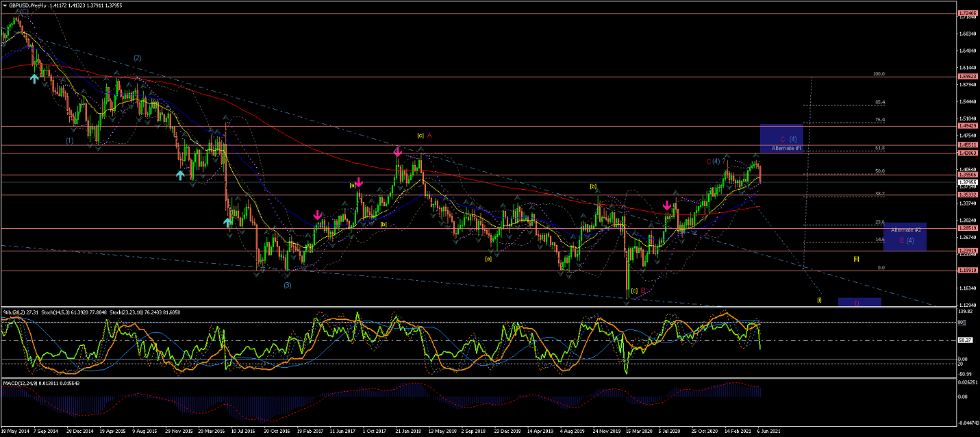Click the blue D box at chart bottom

(859, 302)
